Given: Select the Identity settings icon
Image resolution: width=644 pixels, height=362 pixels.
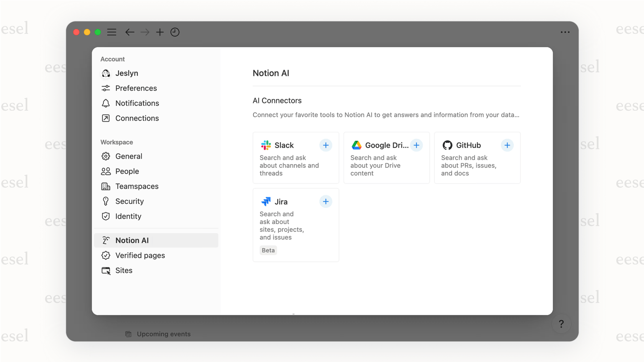Looking at the screenshot, I should [x=106, y=216].
